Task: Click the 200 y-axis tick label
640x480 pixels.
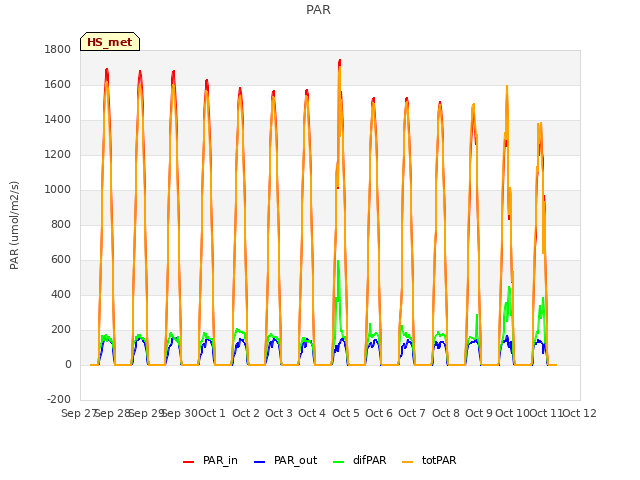Action: [61, 330]
